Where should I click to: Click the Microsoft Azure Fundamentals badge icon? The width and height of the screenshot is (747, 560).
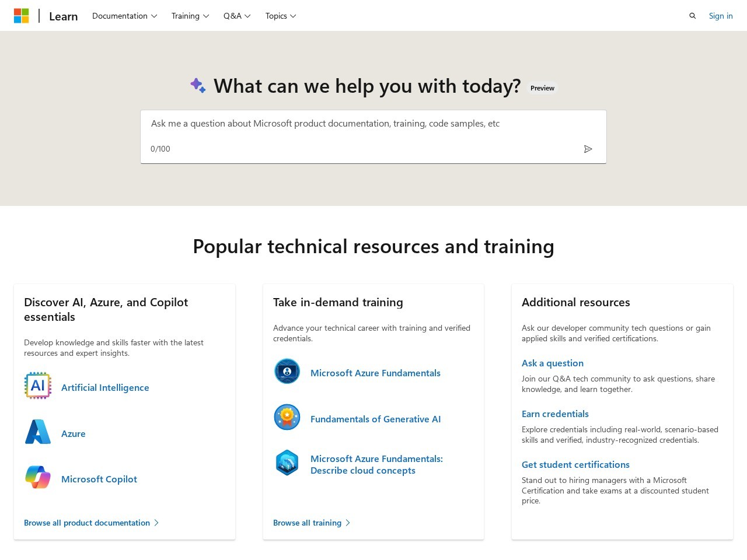coord(287,371)
